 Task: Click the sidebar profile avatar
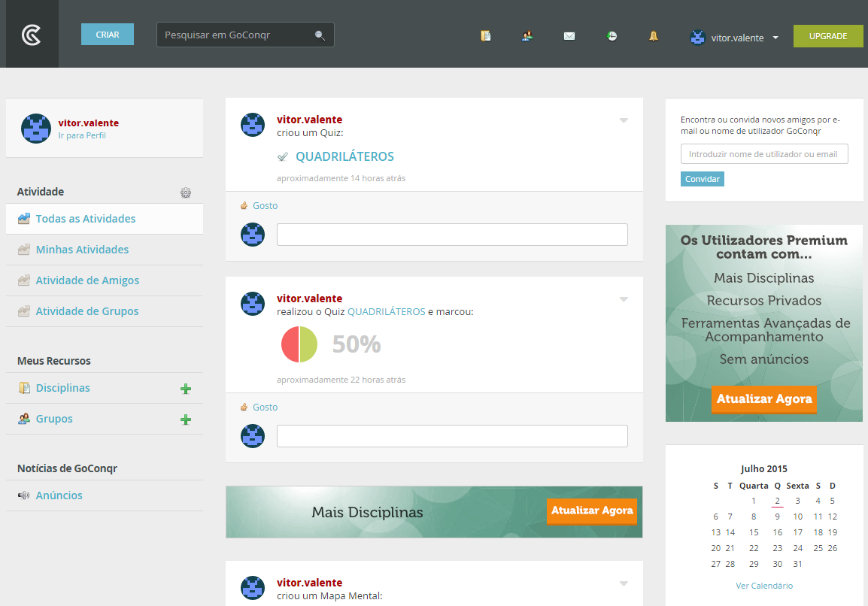coord(36,129)
